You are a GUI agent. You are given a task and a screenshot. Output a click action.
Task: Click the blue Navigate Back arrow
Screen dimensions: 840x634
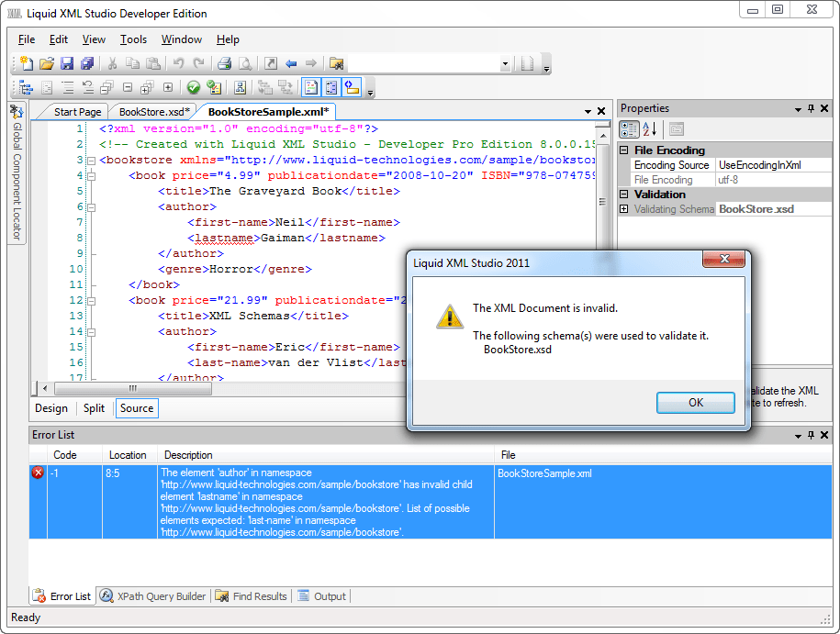point(291,63)
